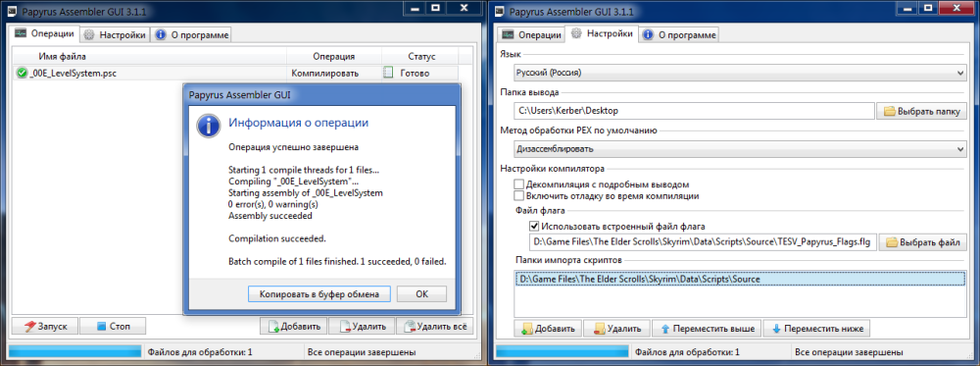Click Стоп button in left window
The width and height of the screenshot is (980, 366).
point(114,326)
